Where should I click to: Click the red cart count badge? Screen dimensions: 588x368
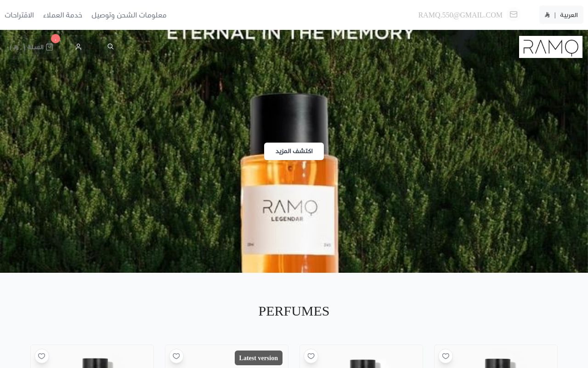(x=56, y=39)
